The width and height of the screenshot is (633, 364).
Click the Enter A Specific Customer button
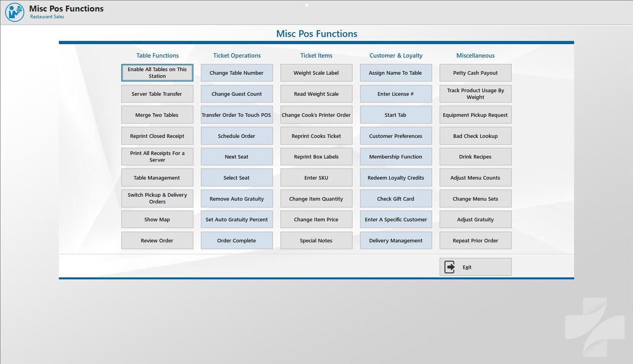click(x=396, y=219)
